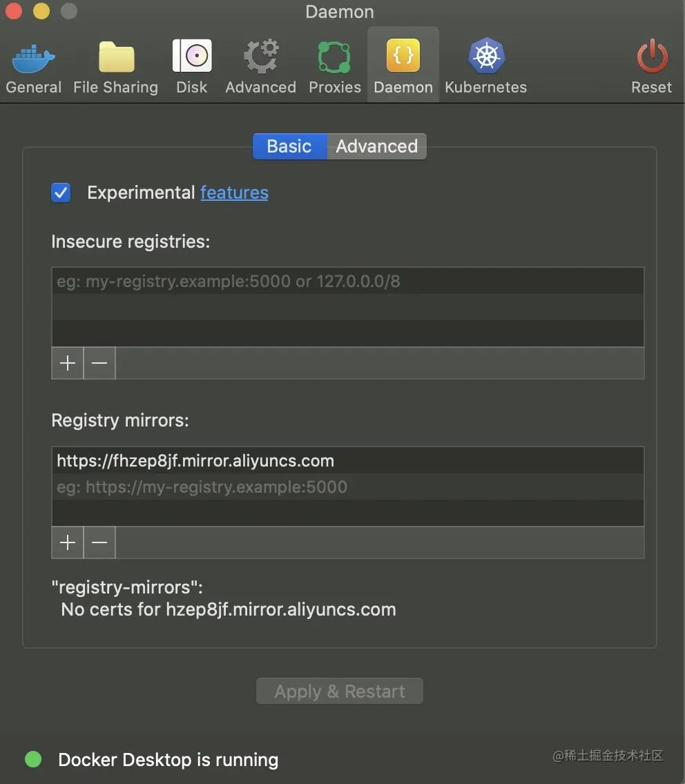Click the green Docker running status indicator
Screen dimensions: 685x784
pos(34,759)
